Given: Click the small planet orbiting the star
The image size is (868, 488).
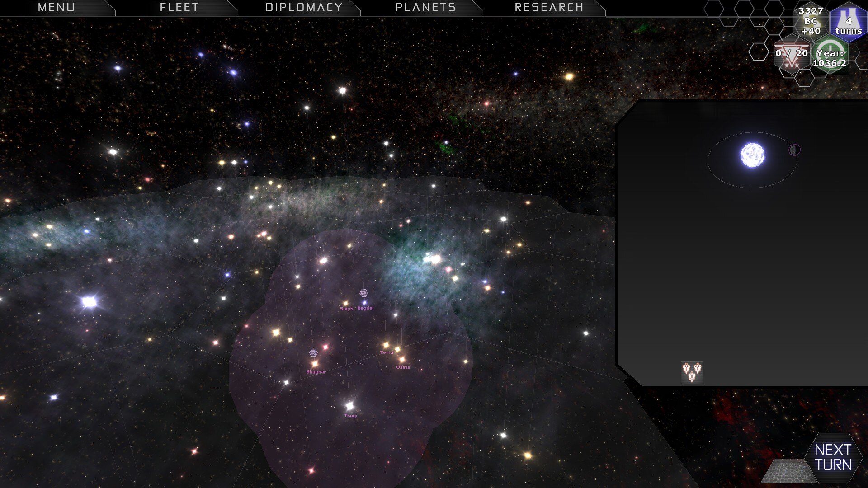Looking at the screenshot, I should (794, 150).
